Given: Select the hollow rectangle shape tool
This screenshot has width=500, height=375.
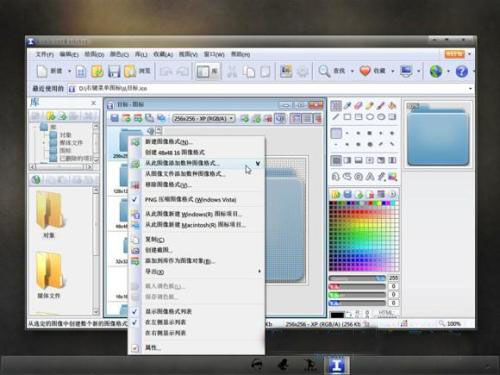Looking at the screenshot, I should click(x=347, y=117).
